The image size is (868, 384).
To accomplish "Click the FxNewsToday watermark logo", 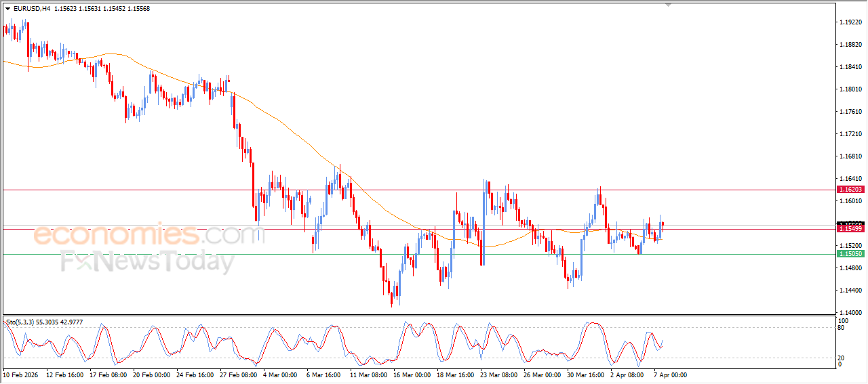I will 147,261.
